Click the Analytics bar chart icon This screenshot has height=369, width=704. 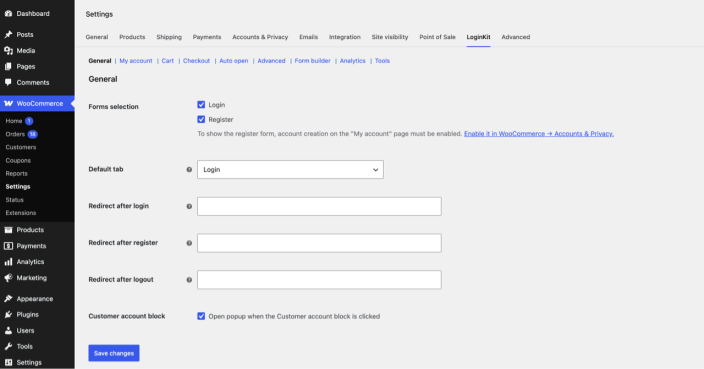click(9, 262)
